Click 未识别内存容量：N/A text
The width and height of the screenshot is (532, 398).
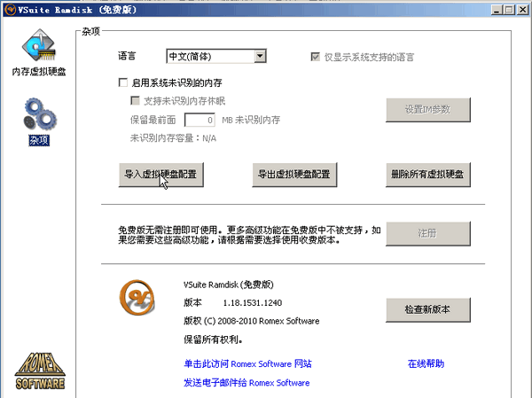pos(173,138)
